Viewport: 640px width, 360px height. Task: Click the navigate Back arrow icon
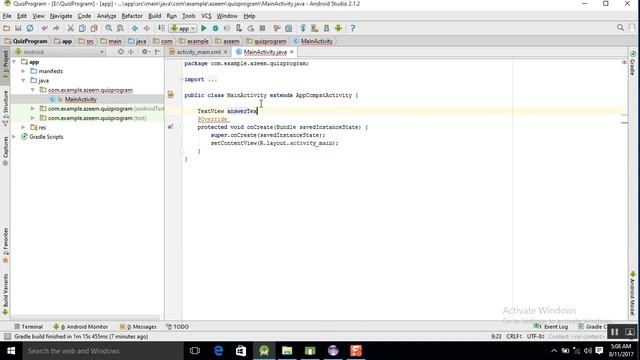click(x=134, y=28)
